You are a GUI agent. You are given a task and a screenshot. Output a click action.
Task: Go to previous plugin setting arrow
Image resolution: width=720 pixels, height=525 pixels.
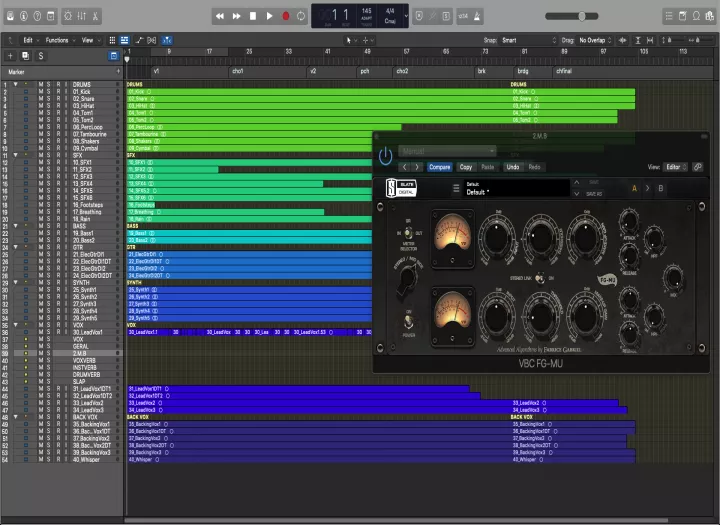[x=405, y=167]
